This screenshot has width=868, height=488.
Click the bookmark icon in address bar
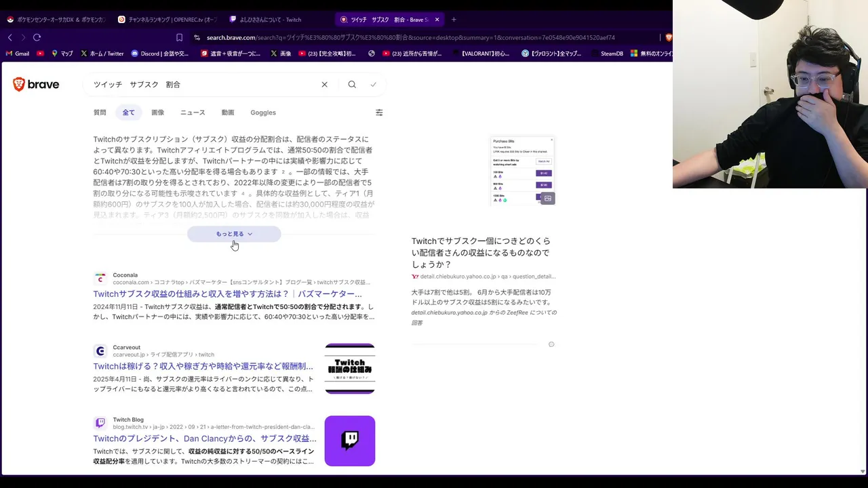[x=179, y=37]
